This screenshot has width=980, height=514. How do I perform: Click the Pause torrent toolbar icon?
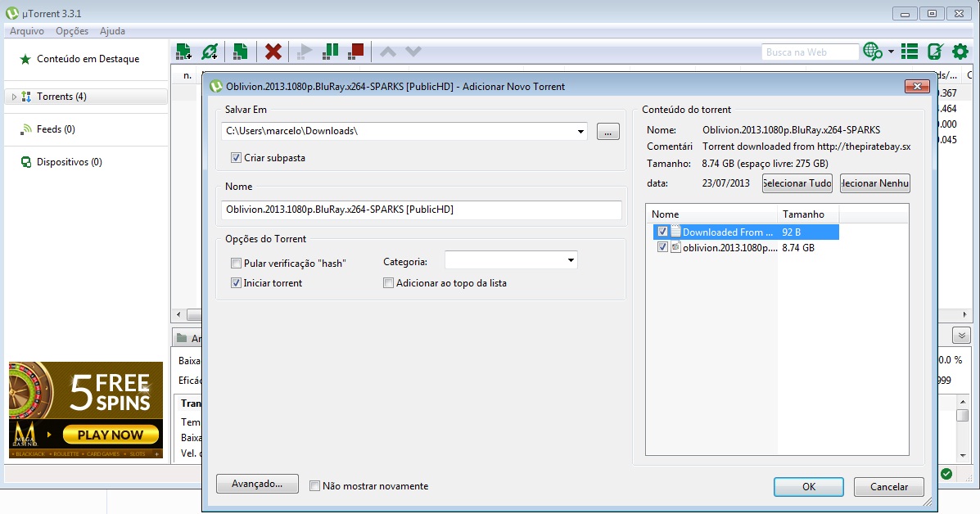pyautogui.click(x=330, y=52)
